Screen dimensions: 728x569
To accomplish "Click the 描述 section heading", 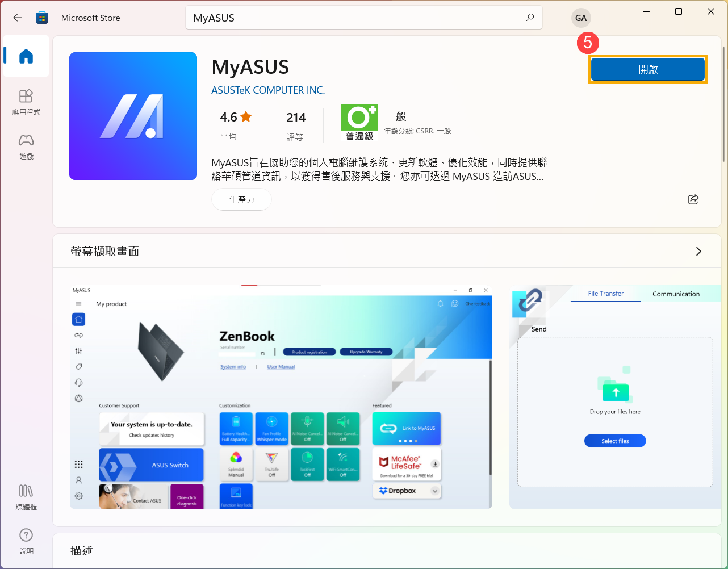I will 82,550.
